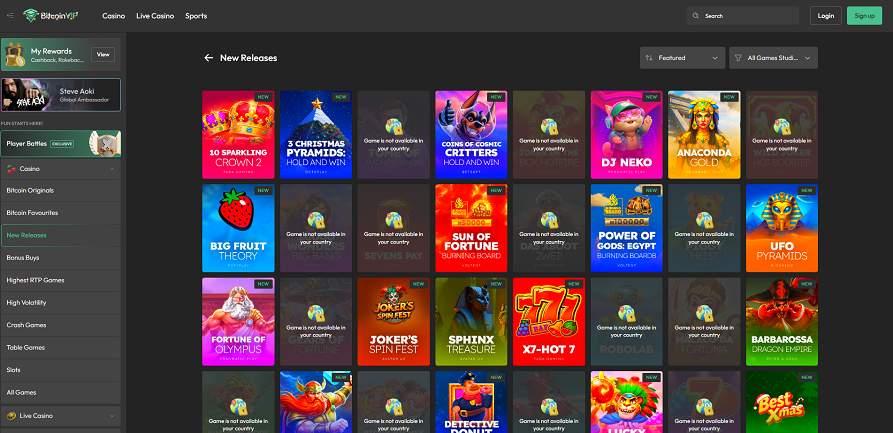Click into the Search input field
The height and width of the screenshot is (433, 893).
743,16
